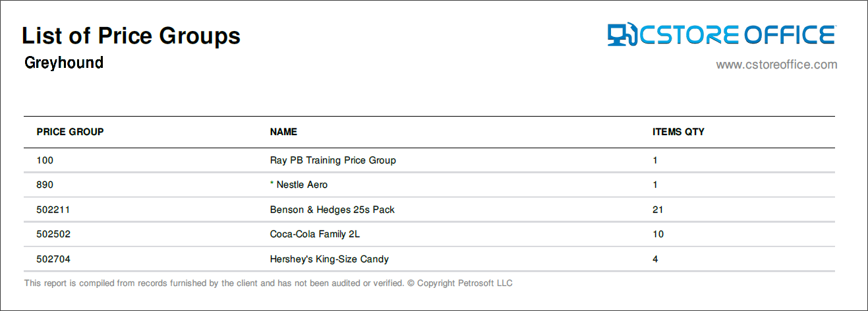Select price group 502704 cell
The width and height of the screenshot is (868, 311).
coord(53,259)
